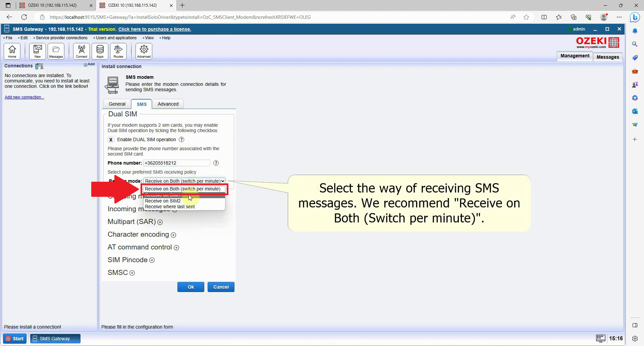The height and width of the screenshot is (346, 644).
Task: Click the admin user label
Action: pos(579,29)
